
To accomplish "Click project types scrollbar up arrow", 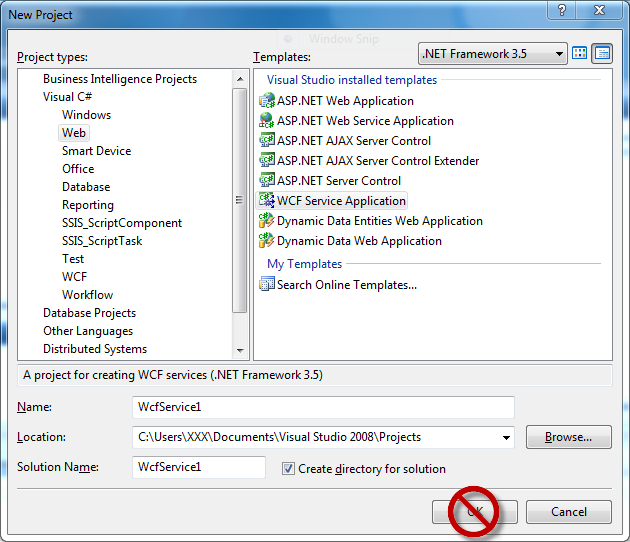I will click(x=240, y=79).
